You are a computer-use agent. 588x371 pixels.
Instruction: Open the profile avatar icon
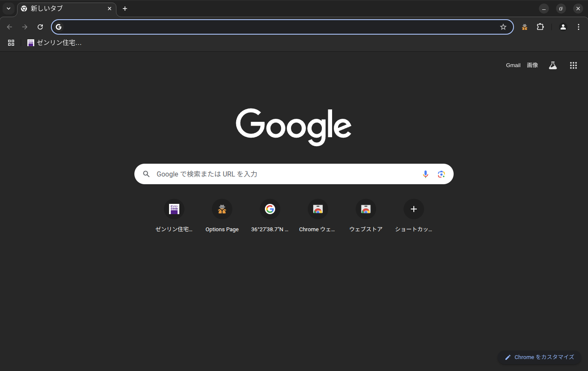(x=563, y=27)
